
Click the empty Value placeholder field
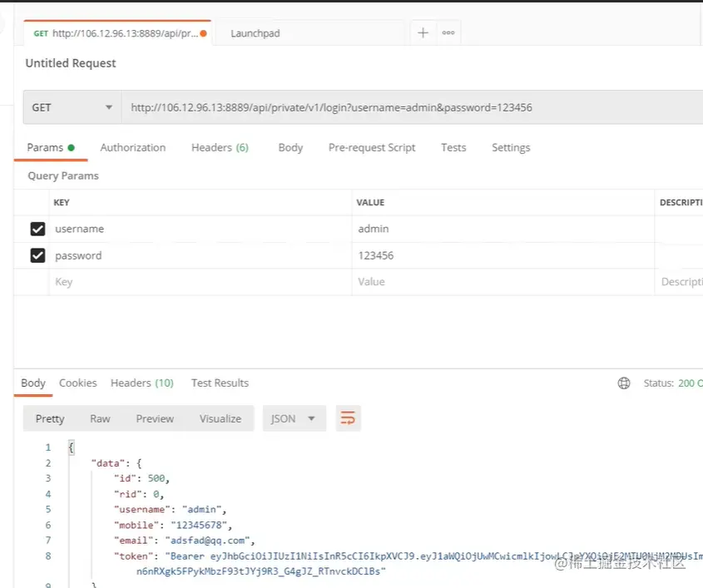[x=503, y=282]
